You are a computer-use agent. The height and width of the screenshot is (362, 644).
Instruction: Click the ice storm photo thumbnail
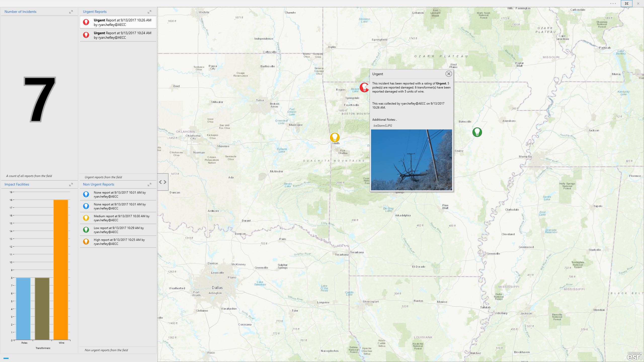(411, 160)
